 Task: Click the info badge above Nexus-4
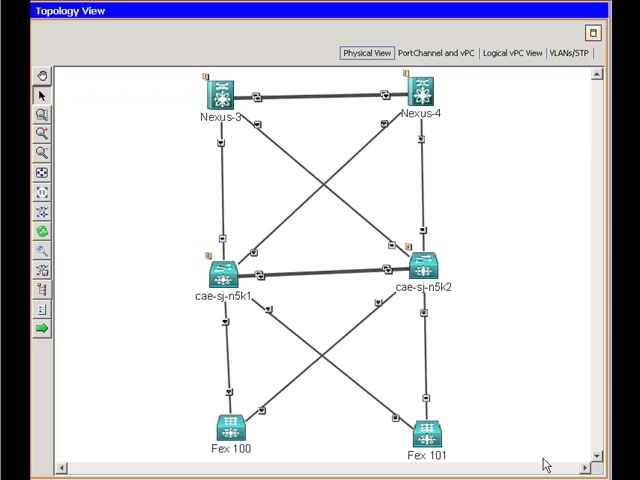406,73
